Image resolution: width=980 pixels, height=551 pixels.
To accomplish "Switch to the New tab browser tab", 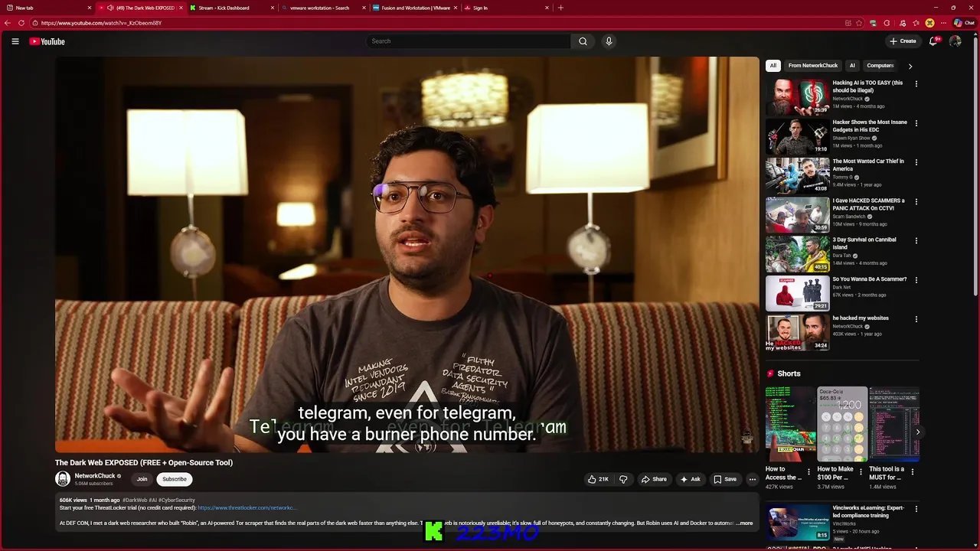I will point(47,8).
